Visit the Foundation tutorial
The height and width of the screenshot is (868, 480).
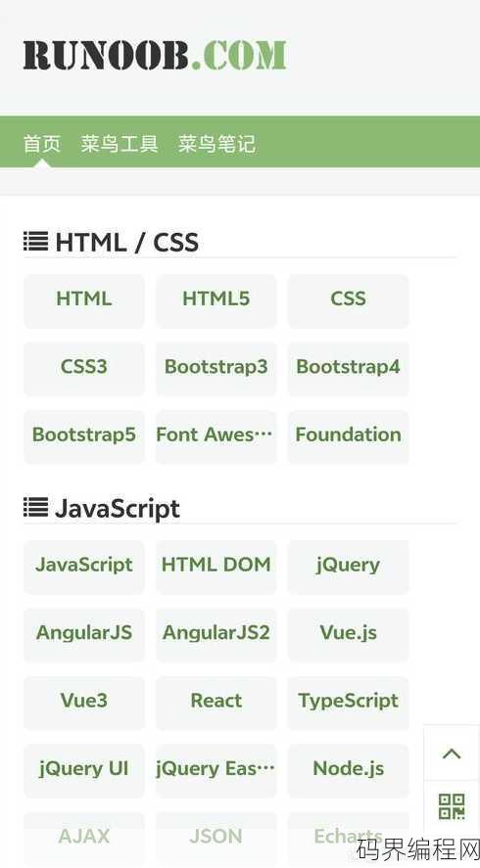pyautogui.click(x=348, y=436)
